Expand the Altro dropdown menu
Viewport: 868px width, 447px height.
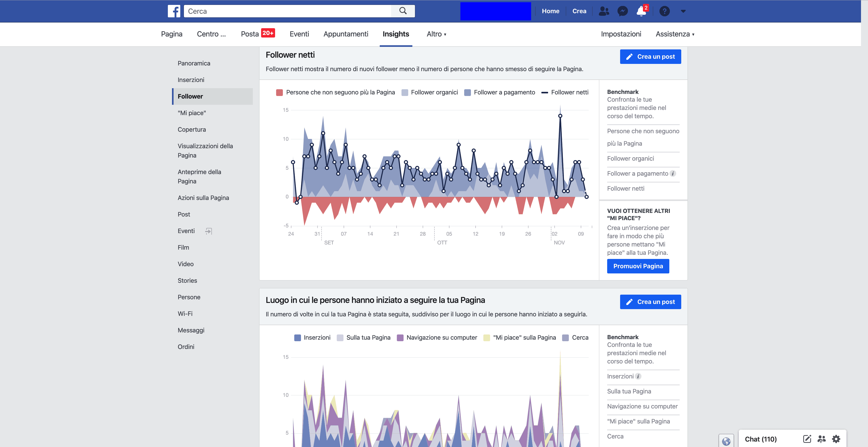click(x=436, y=34)
